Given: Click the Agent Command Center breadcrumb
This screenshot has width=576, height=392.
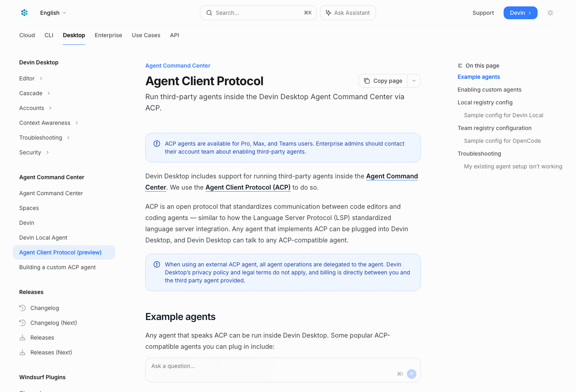Looking at the screenshot, I should 178,66.
